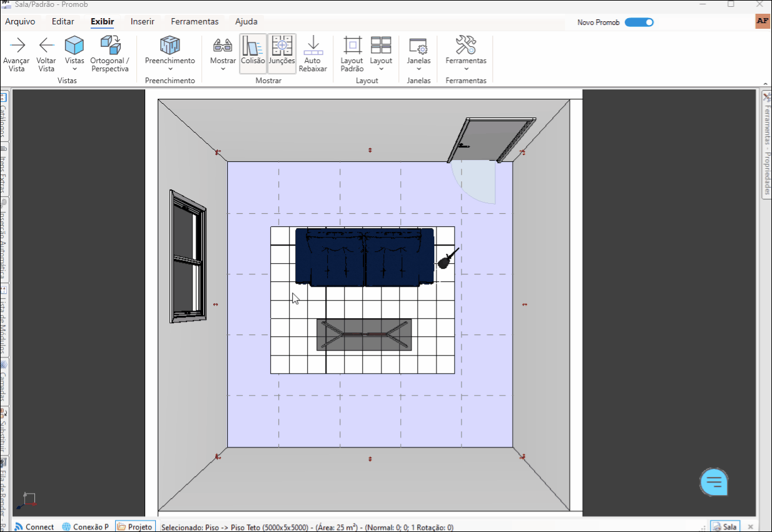Open the Vistas cube icon

pos(74,45)
